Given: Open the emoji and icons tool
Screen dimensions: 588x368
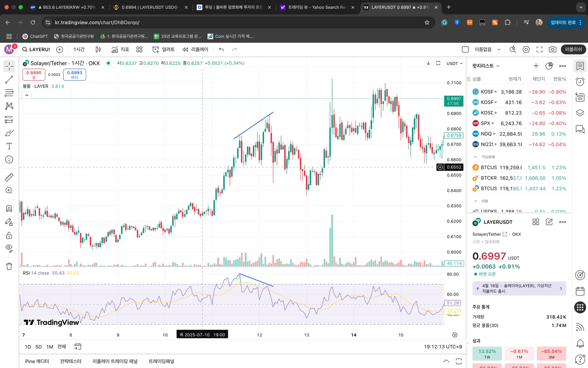Looking at the screenshot, I should tap(9, 159).
